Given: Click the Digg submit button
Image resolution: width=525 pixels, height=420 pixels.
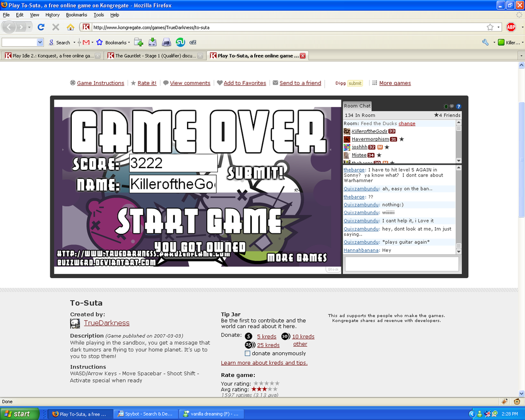Looking at the screenshot, I should click(355, 83).
